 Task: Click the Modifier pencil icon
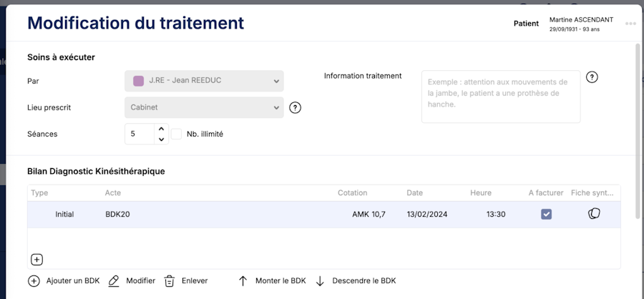point(114,281)
